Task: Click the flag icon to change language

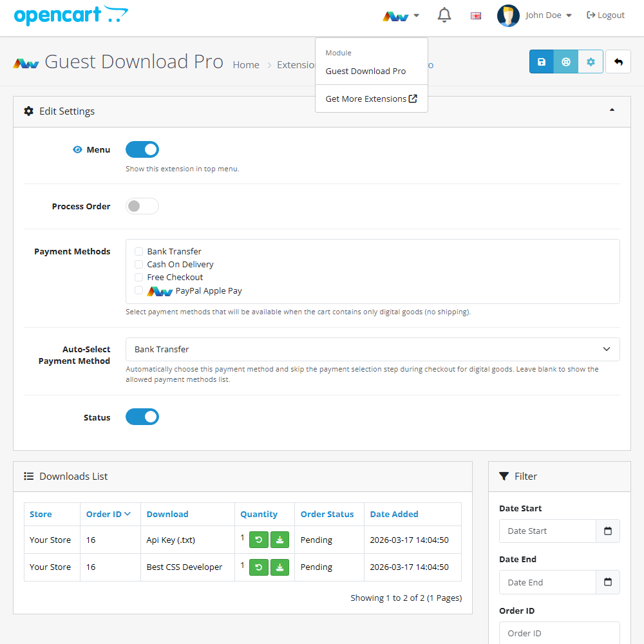Action: (475, 14)
